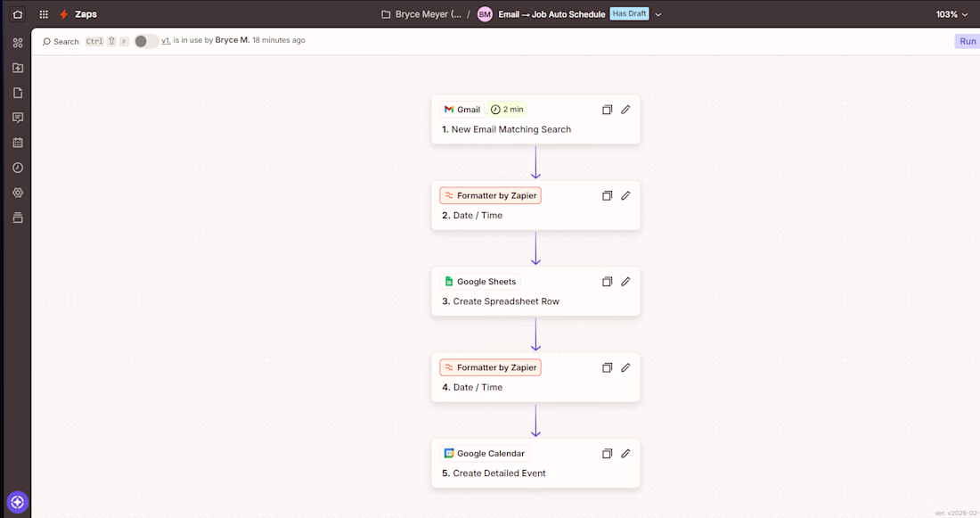Duplicate the Google Sheets step

[607, 282]
